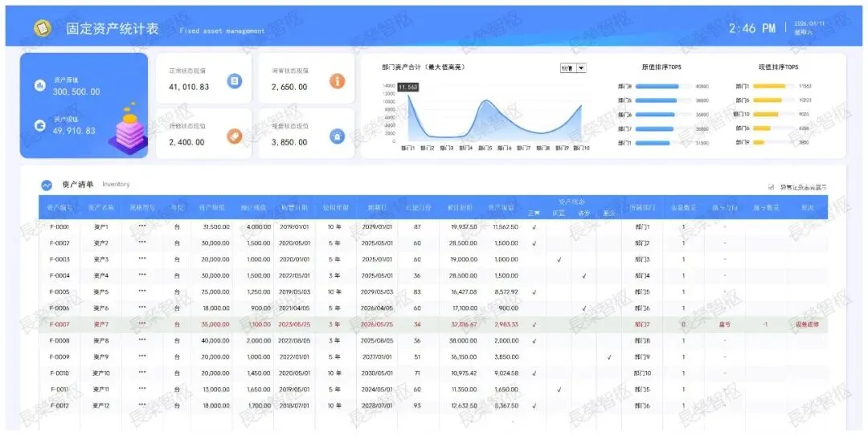Click expiry date cell 2029/01/01

click(378, 227)
